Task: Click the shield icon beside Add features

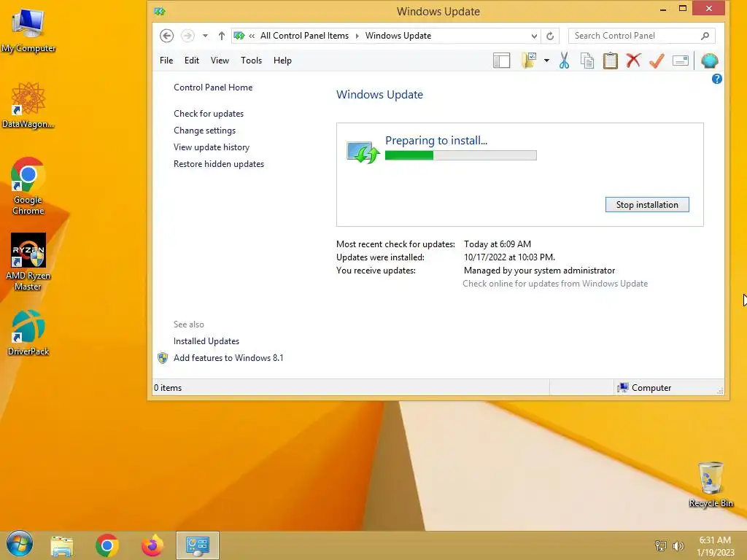Action: pos(163,358)
